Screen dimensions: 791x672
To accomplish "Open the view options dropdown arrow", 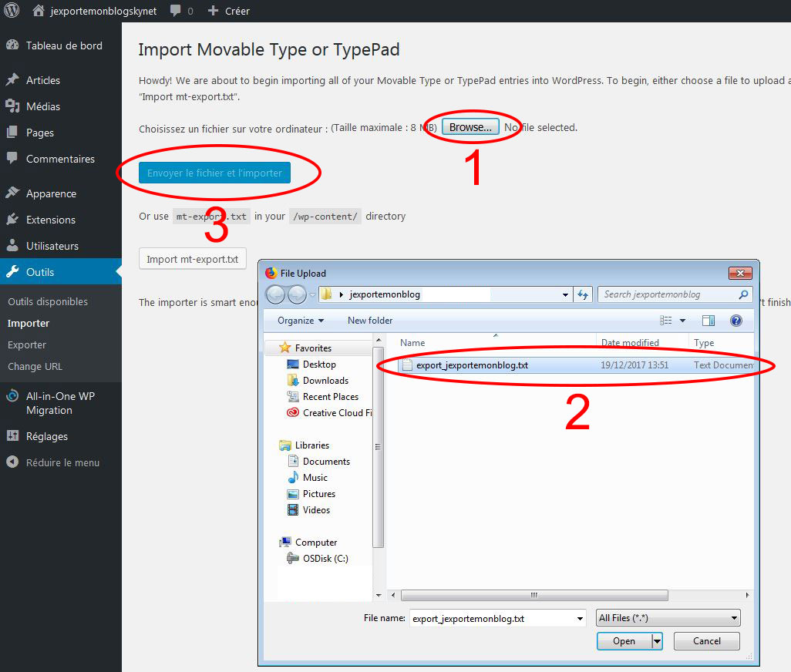I will tap(682, 320).
